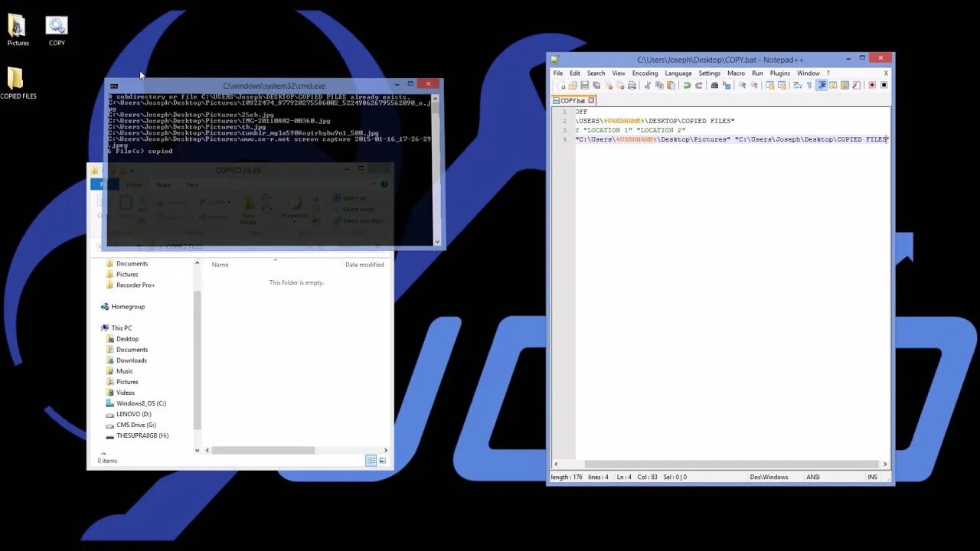Open the Run menu in Notepad++
This screenshot has width=980, height=551.
coord(757,73)
